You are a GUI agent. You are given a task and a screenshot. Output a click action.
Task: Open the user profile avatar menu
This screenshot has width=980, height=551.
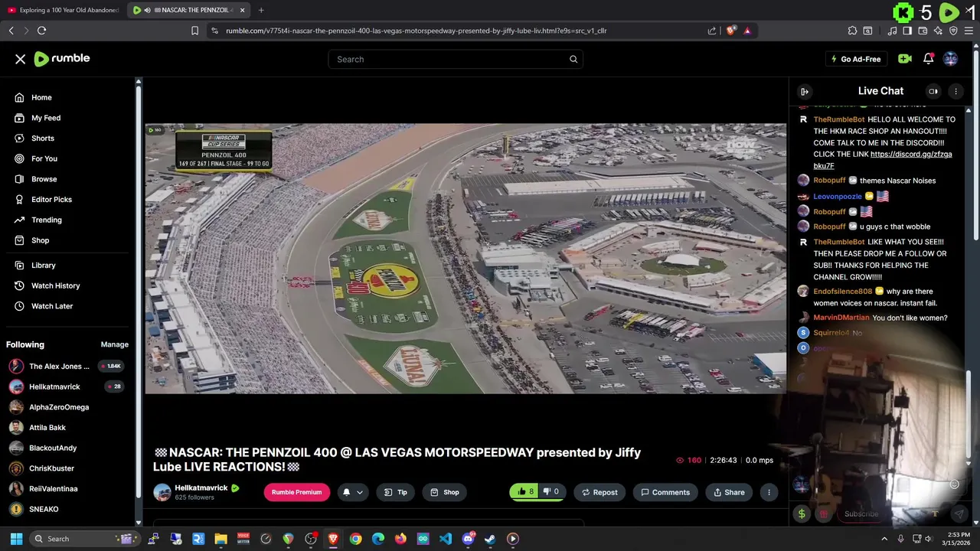click(950, 59)
